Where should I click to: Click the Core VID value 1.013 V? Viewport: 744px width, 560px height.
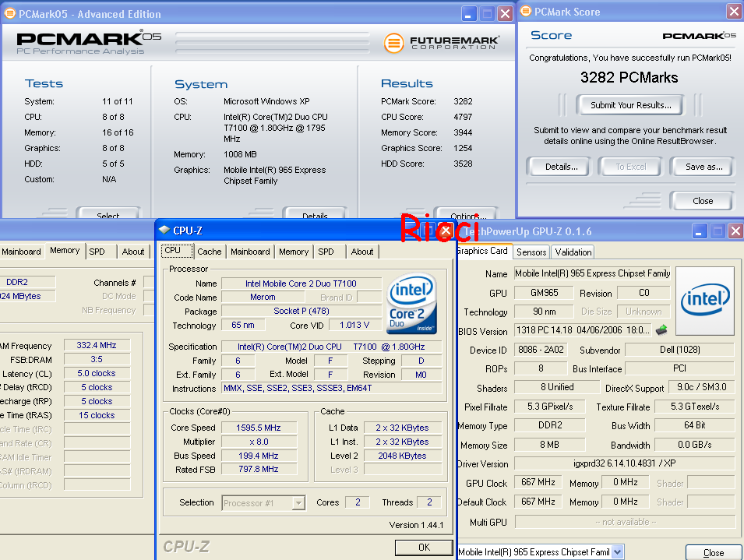tap(354, 325)
